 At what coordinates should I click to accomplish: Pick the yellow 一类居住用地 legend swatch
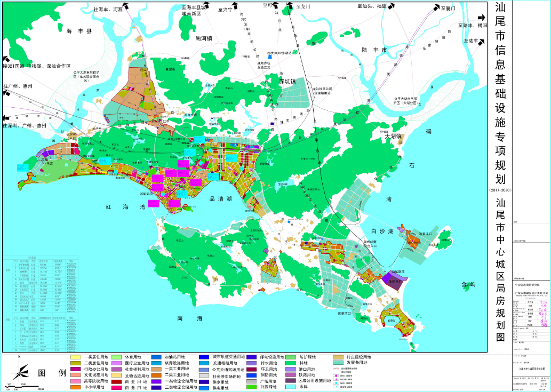click(x=75, y=357)
